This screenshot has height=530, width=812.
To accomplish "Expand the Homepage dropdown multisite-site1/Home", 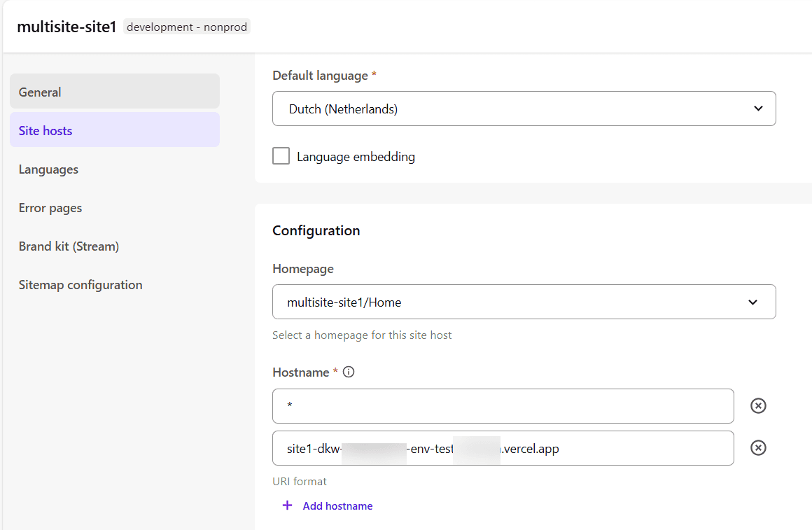I will (524, 302).
